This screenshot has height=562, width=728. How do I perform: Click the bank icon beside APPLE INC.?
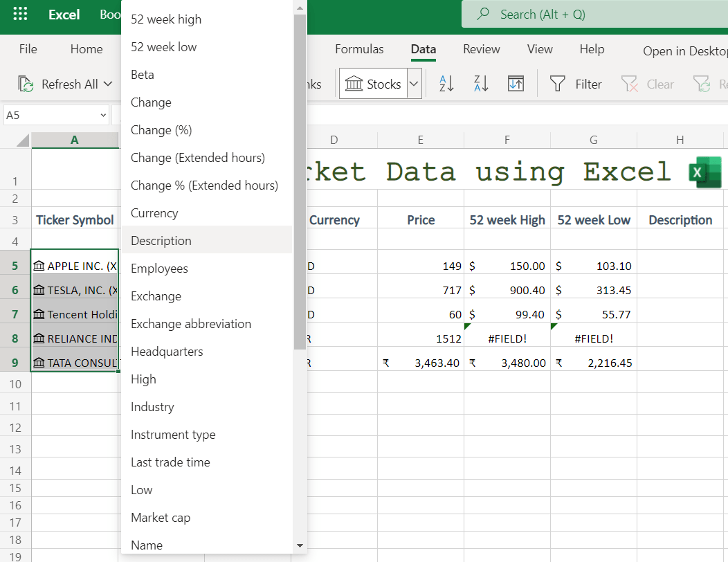(40, 265)
